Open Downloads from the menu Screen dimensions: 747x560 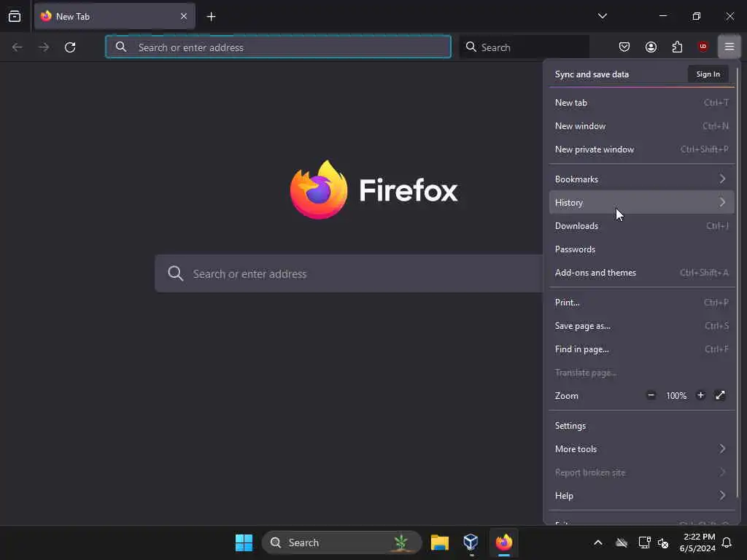click(642, 226)
